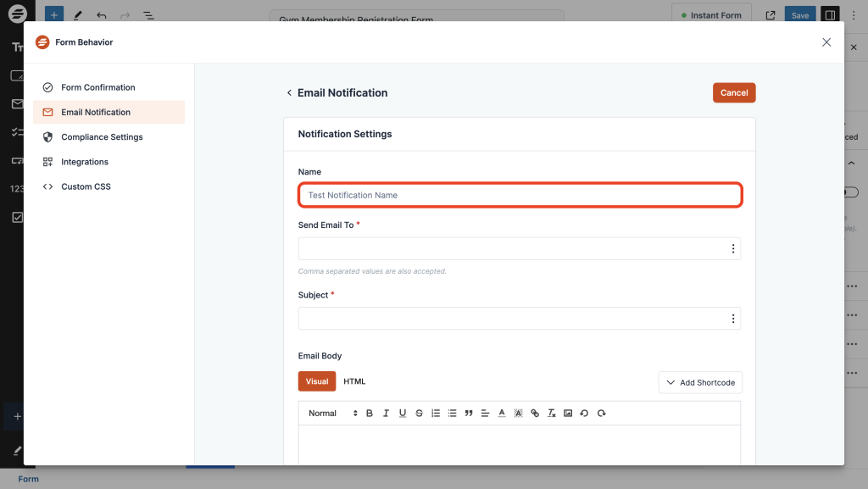The width and height of the screenshot is (868, 489).
Task: Switch to the HTML editor tab
Action: tap(354, 381)
